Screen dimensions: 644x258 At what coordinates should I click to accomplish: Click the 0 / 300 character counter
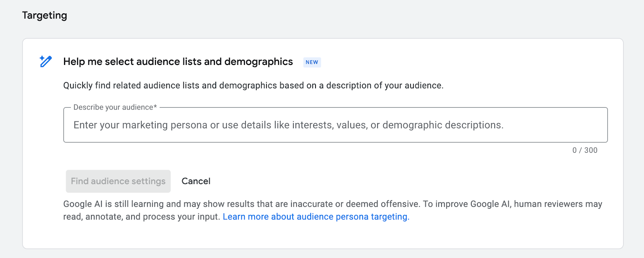pos(585,150)
